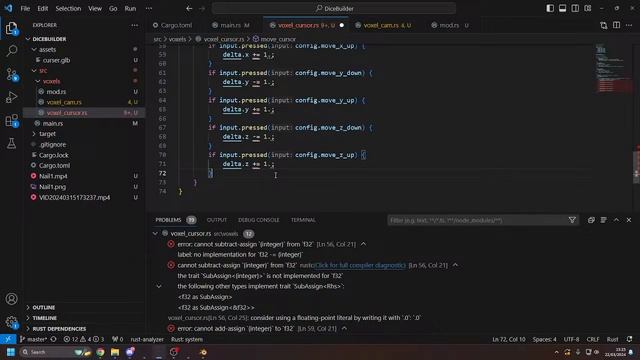The image size is (640, 360).
Task: Open the Windows Start menu
Action: click(11, 352)
